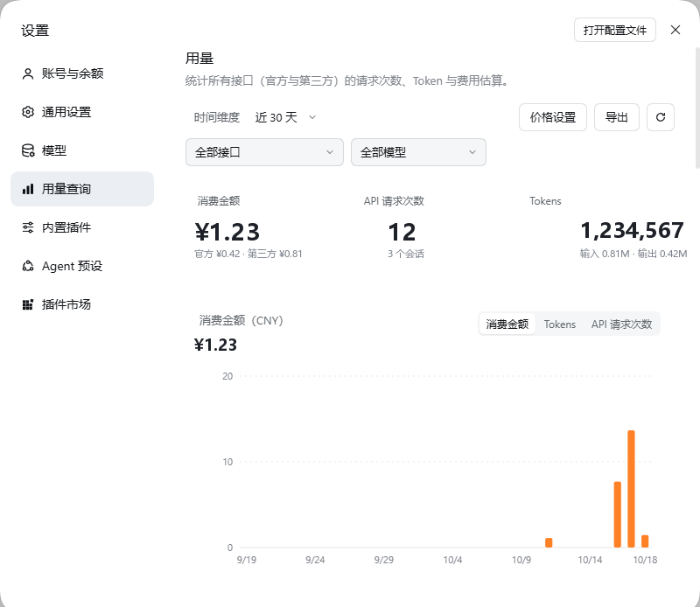
Task: Click the plugin market grid icon
Action: (x=28, y=305)
